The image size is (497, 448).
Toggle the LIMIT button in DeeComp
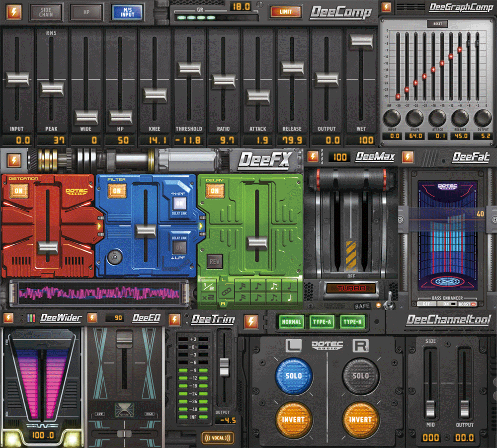(x=286, y=12)
